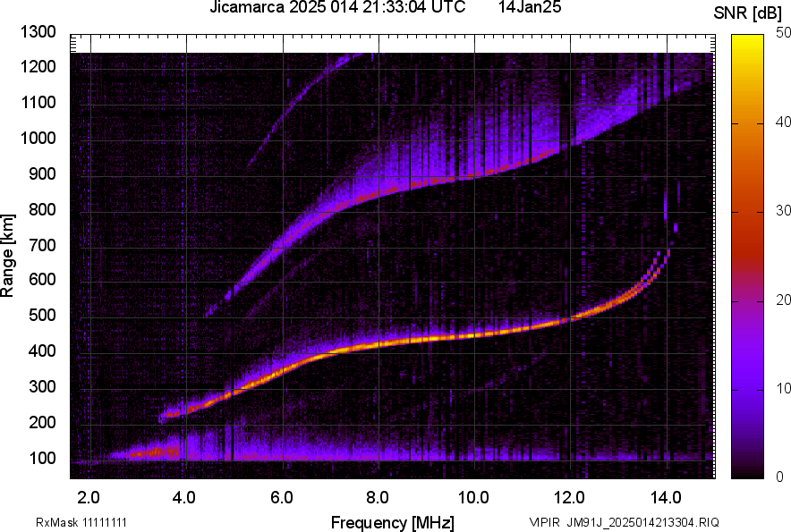Click frequency tick label '2.0'
Image resolution: width=791 pixels, height=532 pixels.
(89, 498)
